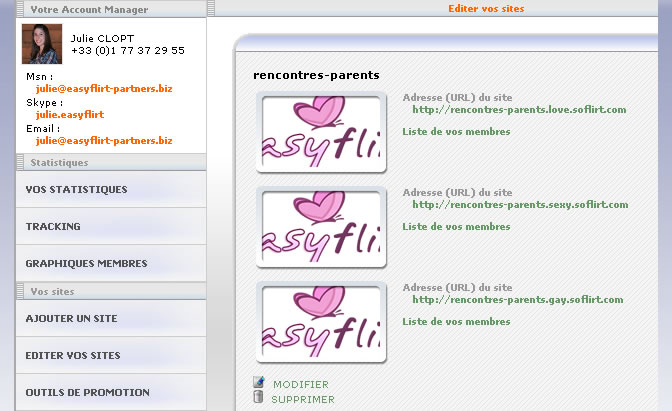
Task: Open the gay.soflirt.com site logo thumbnail
Action: (321, 322)
